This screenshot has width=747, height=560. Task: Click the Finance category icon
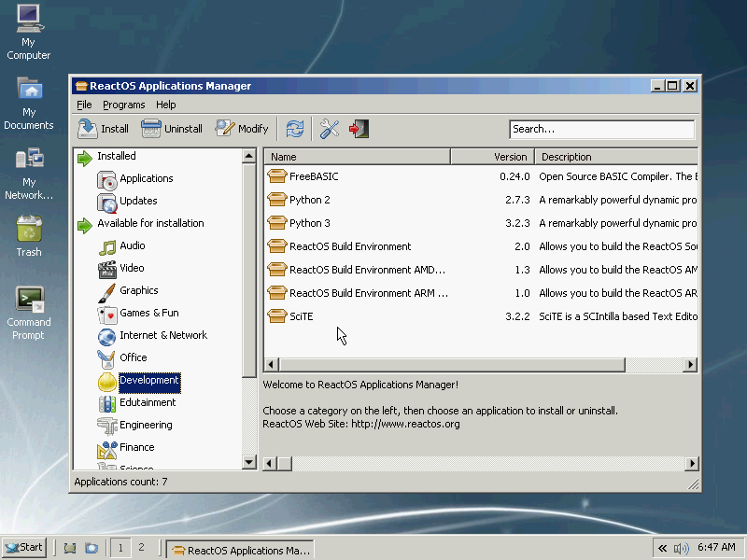[107, 449]
